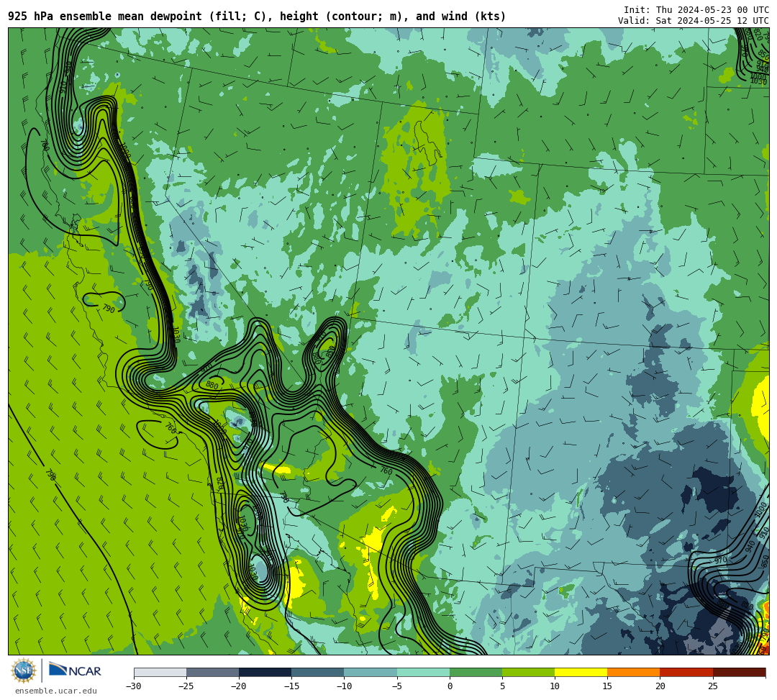Click the NCAR logo
777x700 pixels.
click(x=75, y=671)
